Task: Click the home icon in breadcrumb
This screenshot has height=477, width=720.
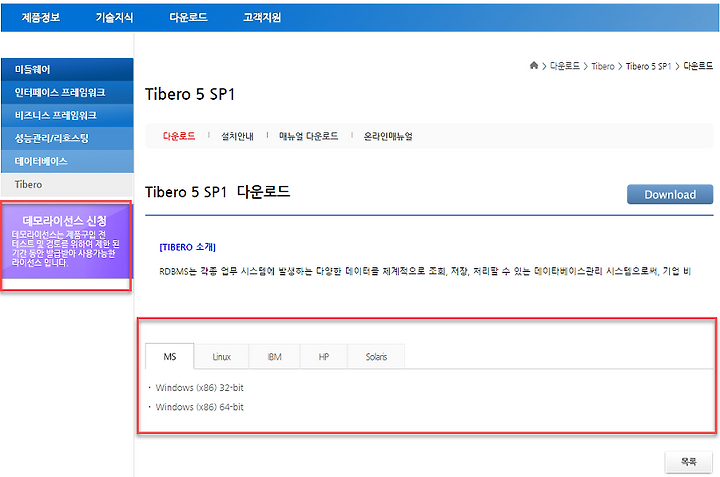Action: click(x=534, y=66)
